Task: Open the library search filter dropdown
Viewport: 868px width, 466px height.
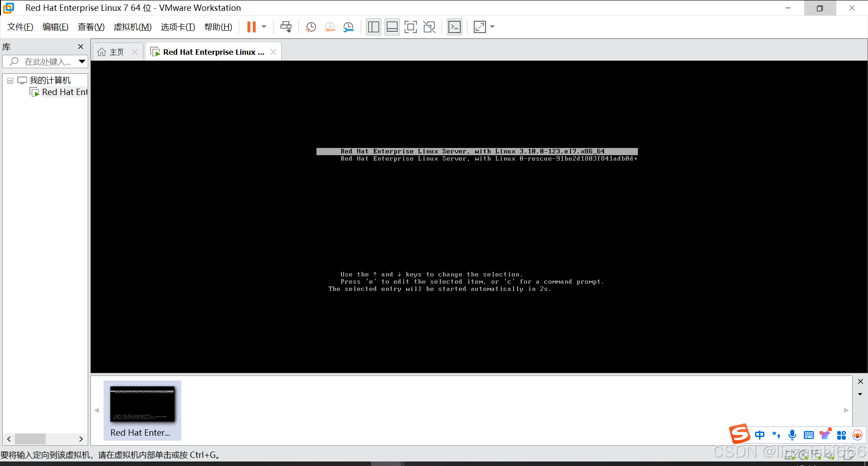Action: pos(82,62)
